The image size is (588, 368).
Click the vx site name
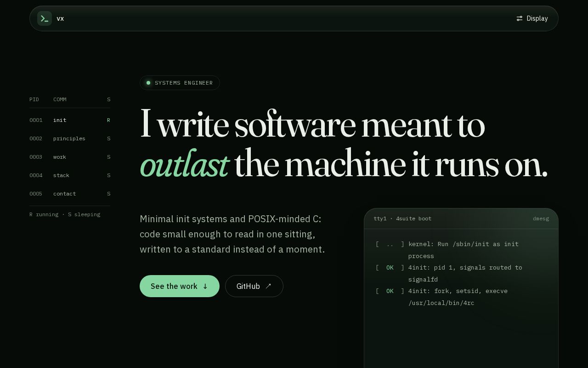(x=60, y=18)
